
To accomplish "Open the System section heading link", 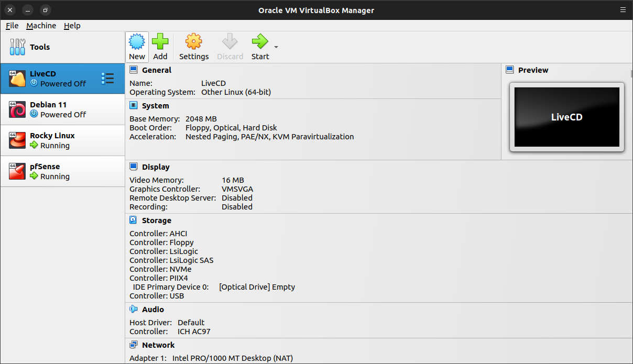I will coord(156,105).
